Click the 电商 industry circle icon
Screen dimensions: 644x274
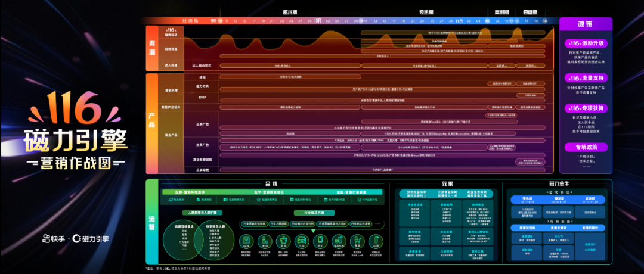246,241
